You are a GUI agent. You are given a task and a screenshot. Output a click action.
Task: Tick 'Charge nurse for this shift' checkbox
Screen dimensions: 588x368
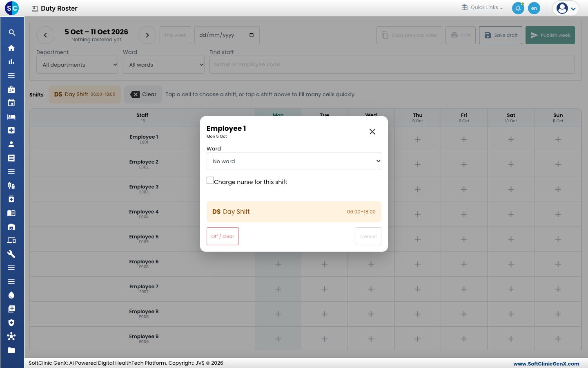click(210, 180)
